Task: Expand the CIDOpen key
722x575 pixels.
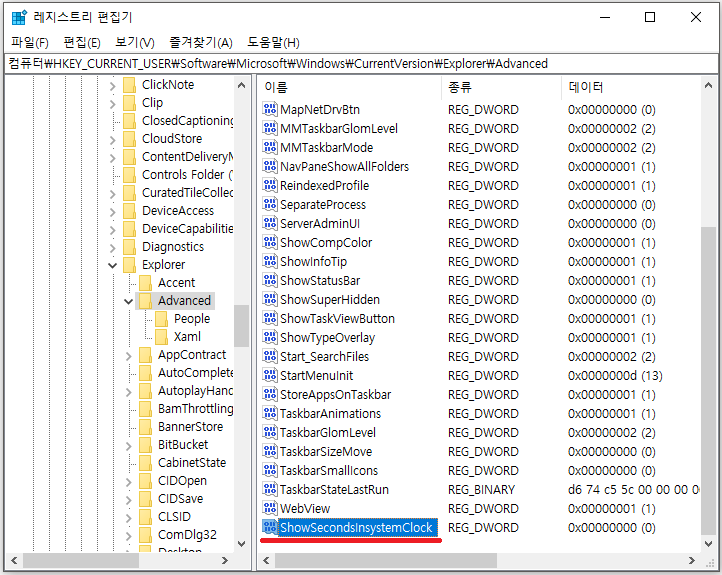Action: (129, 482)
